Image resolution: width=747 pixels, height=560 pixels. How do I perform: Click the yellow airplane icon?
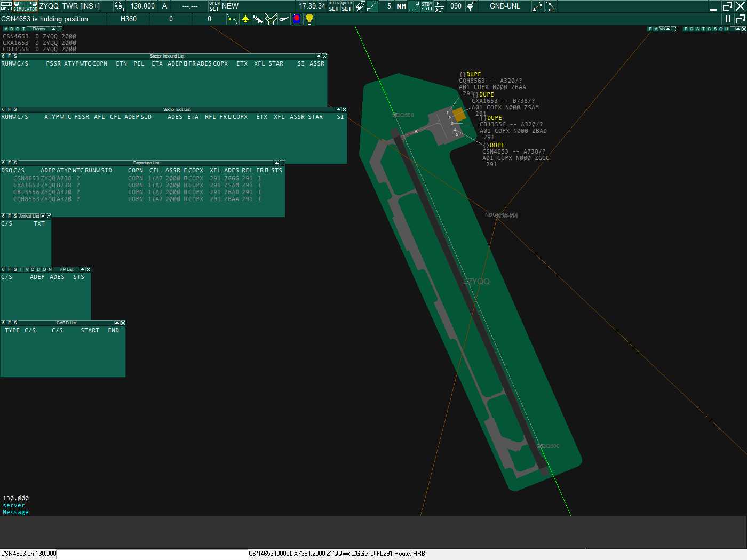[x=245, y=19]
